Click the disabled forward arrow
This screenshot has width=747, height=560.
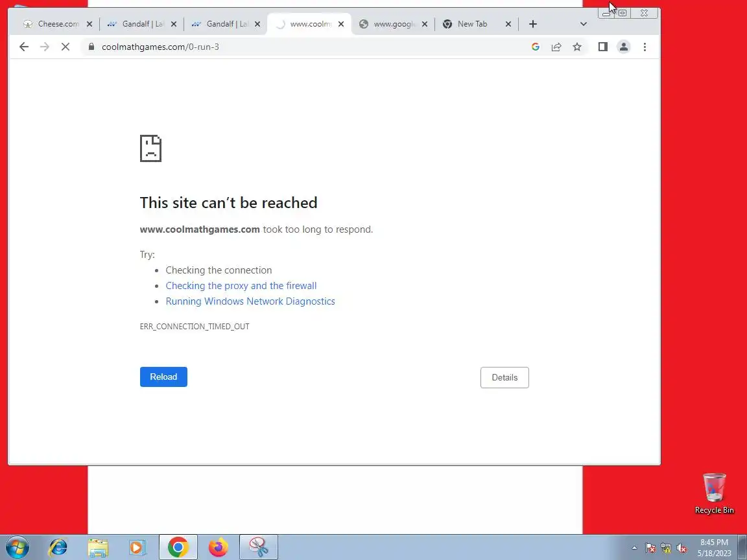(45, 47)
